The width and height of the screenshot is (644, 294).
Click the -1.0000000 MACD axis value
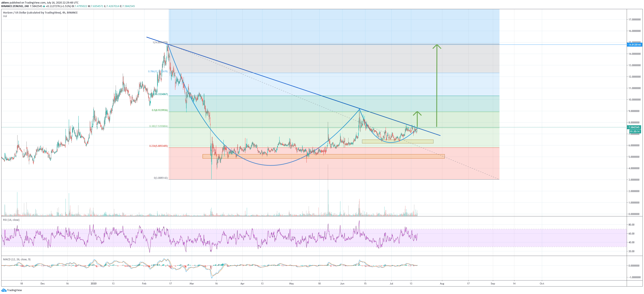pyautogui.click(x=634, y=277)
